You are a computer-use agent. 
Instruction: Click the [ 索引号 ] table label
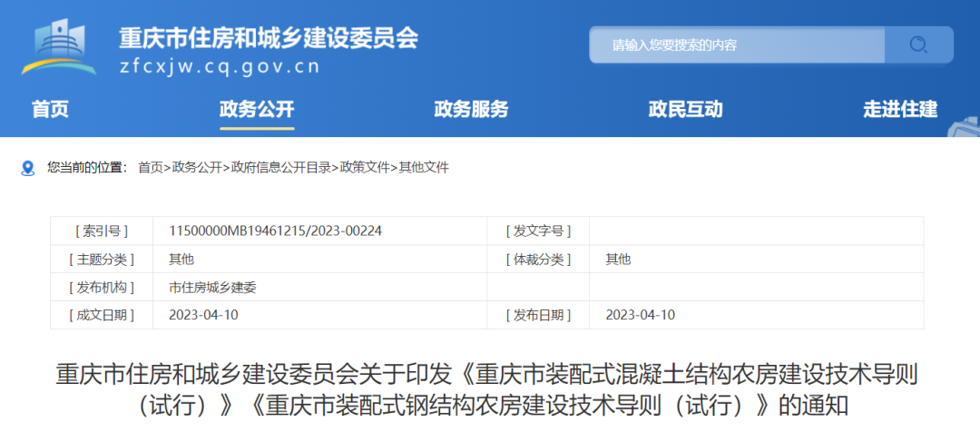[102, 231]
